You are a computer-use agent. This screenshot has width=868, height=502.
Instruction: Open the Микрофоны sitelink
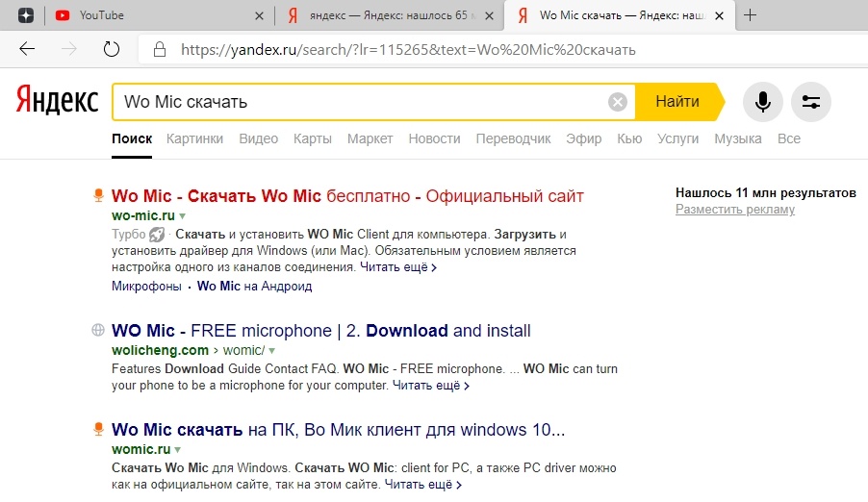tap(146, 287)
